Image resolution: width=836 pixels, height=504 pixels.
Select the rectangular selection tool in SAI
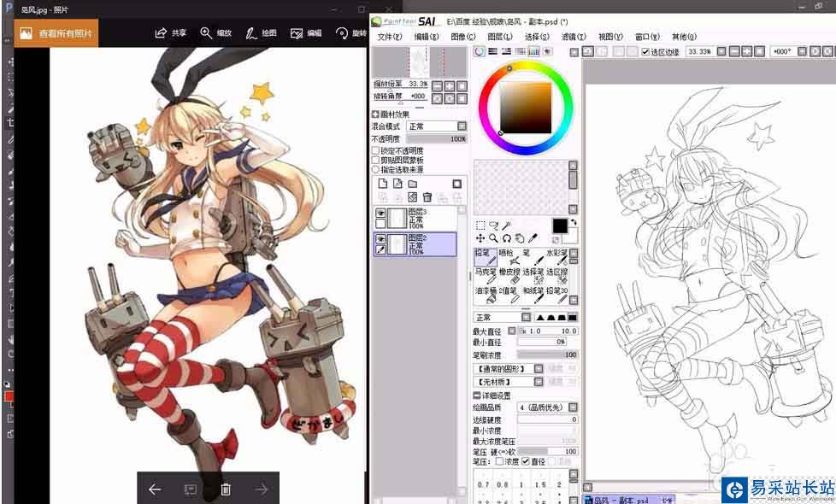click(x=480, y=226)
